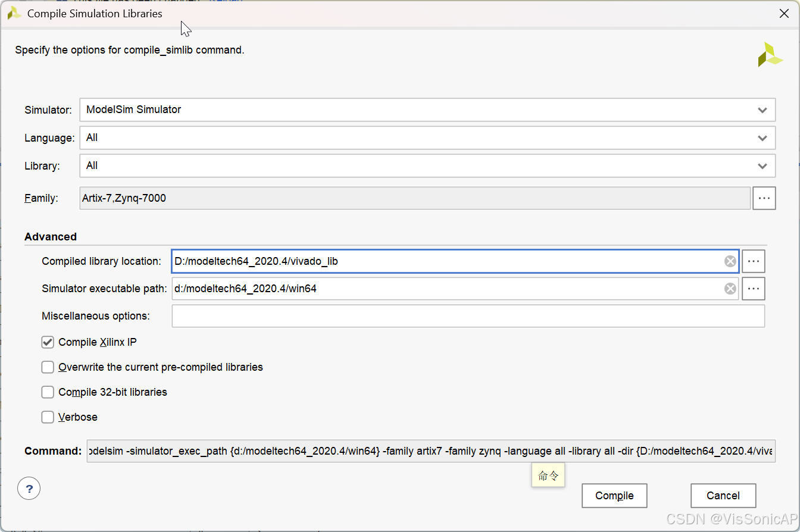The width and height of the screenshot is (800, 532).
Task: Click the Cancel button
Action: point(723,496)
